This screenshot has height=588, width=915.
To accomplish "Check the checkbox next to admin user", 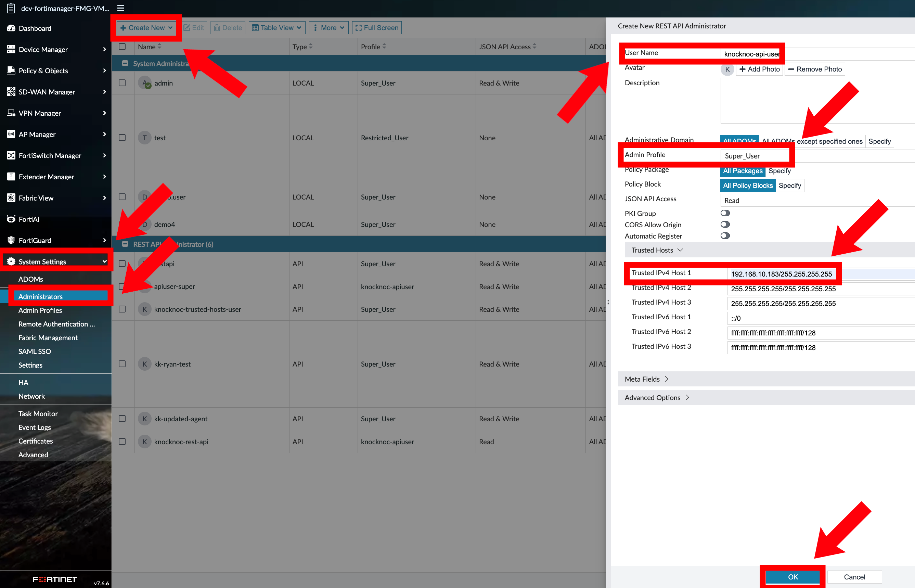I will coord(122,83).
